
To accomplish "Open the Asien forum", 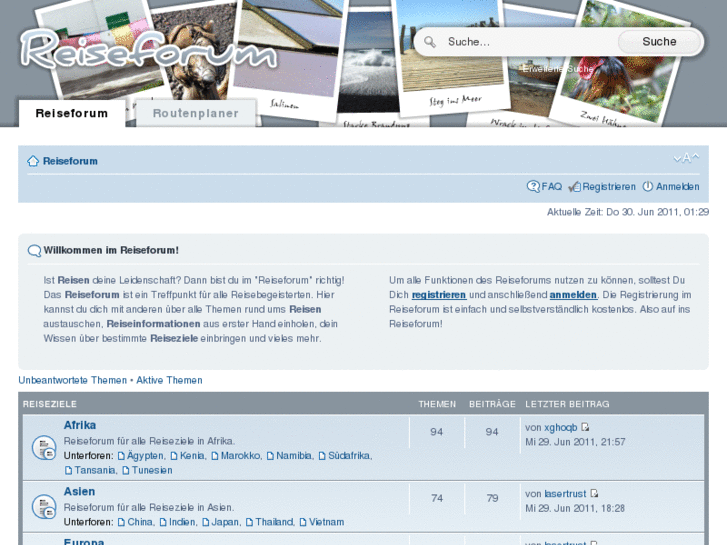I will [x=79, y=492].
